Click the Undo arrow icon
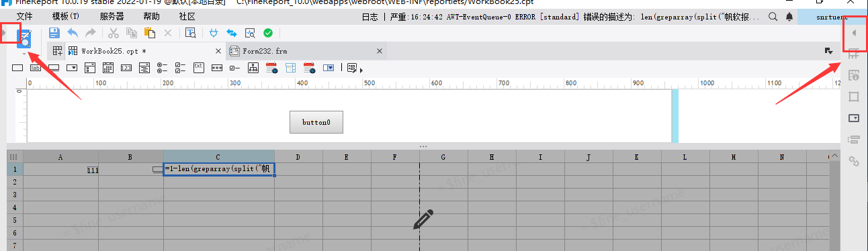 click(x=73, y=32)
